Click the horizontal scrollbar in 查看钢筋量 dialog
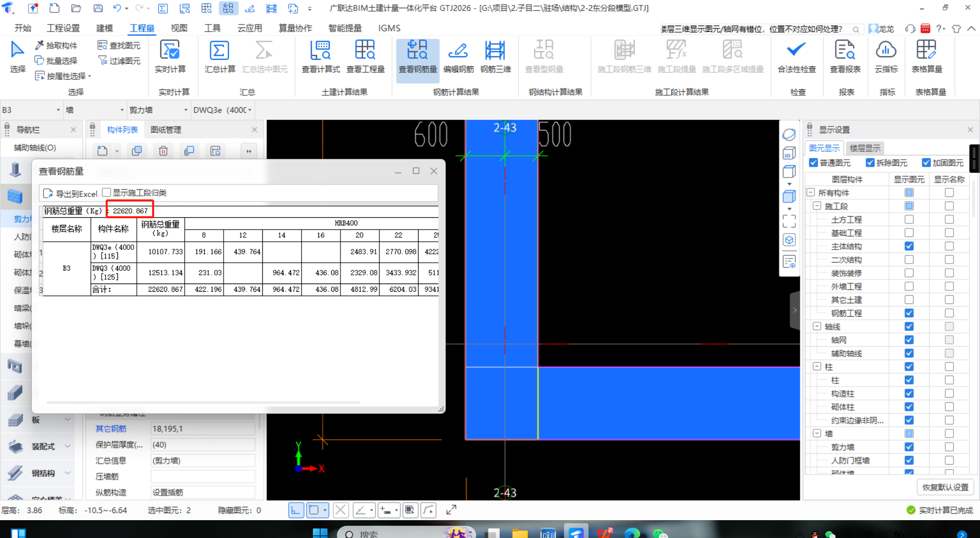The width and height of the screenshot is (980, 538). coord(204,402)
